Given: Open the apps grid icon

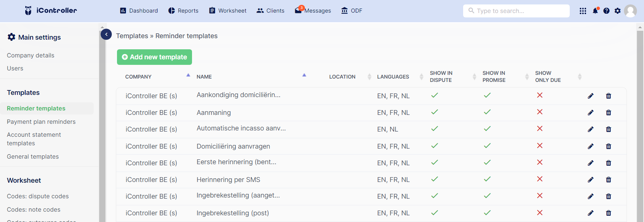Looking at the screenshot, I should click(583, 11).
